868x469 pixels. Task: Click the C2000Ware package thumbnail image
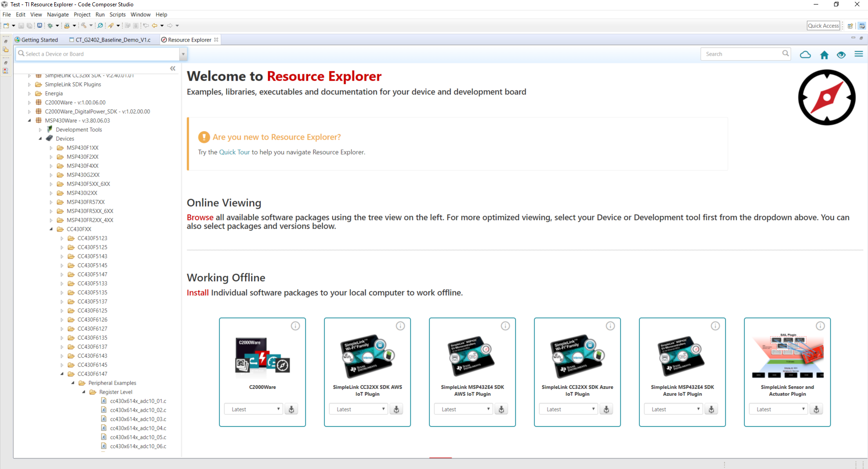[262, 355]
